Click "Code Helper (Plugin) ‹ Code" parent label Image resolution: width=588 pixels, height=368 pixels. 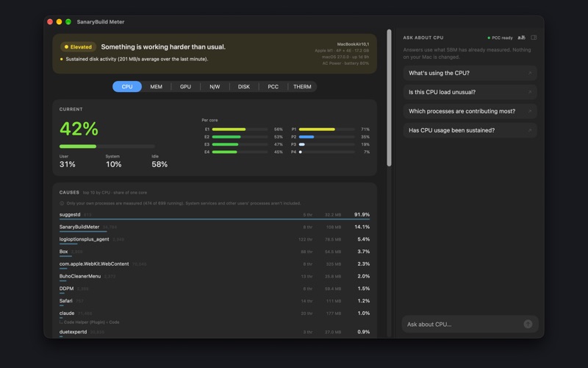[x=91, y=322]
